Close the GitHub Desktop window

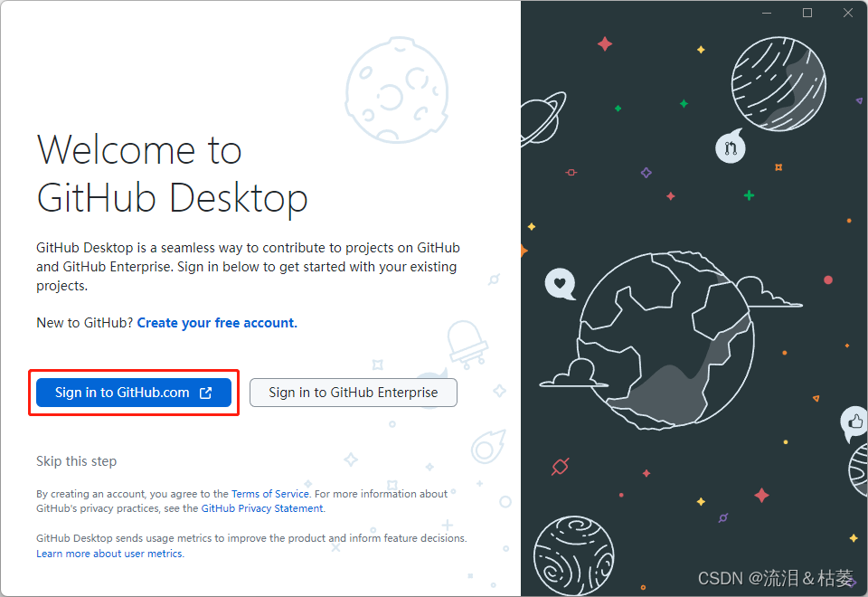click(848, 13)
